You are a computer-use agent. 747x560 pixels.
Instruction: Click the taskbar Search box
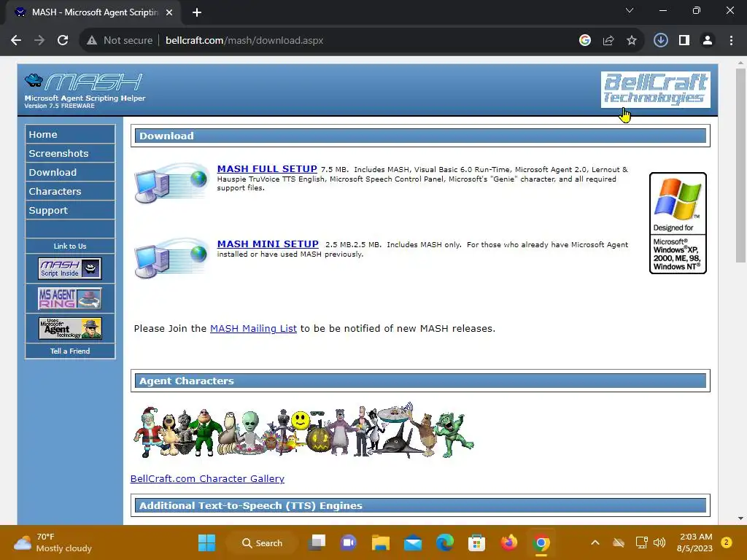tap(262, 542)
